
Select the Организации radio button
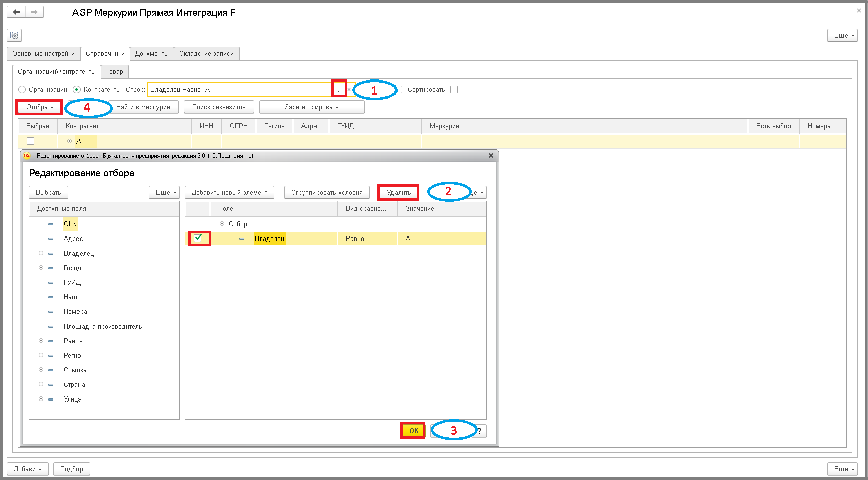(x=22, y=89)
